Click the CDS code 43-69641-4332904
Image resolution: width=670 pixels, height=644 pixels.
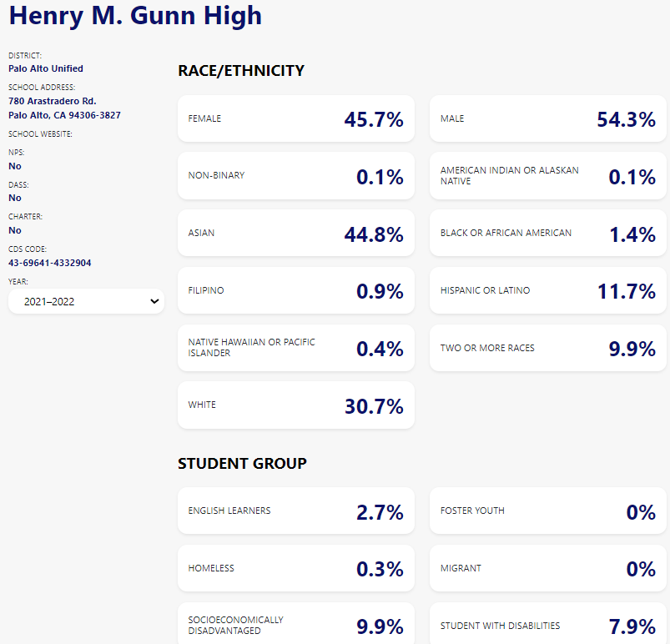50,263
